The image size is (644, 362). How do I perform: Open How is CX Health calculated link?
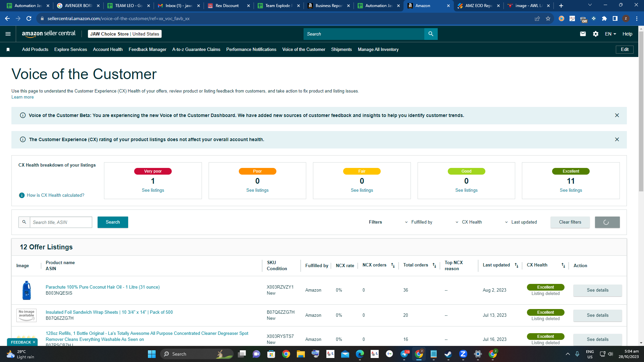pyautogui.click(x=55, y=195)
